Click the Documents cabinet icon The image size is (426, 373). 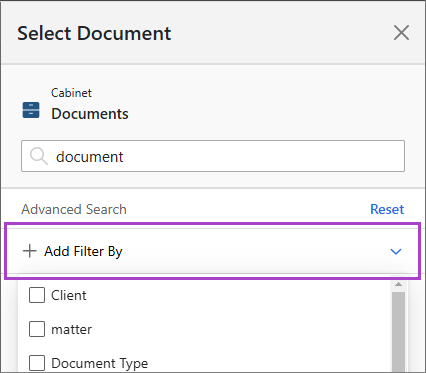tap(31, 110)
